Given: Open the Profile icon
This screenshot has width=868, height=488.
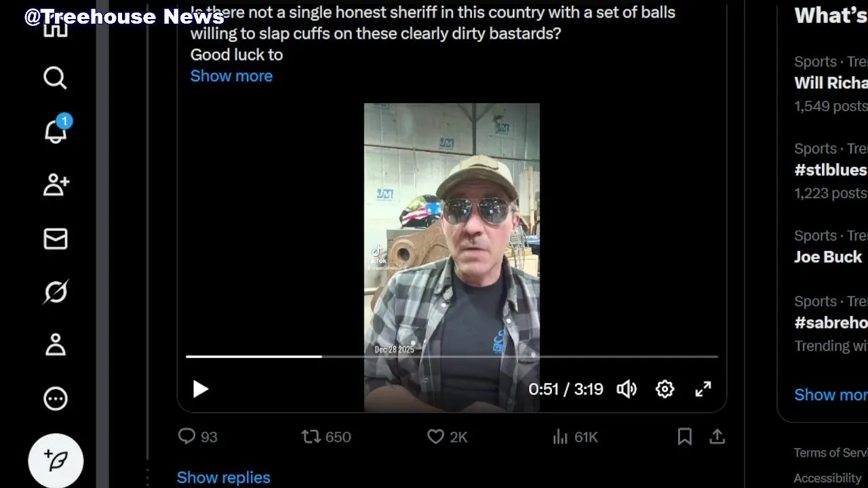Looking at the screenshot, I should tap(56, 345).
